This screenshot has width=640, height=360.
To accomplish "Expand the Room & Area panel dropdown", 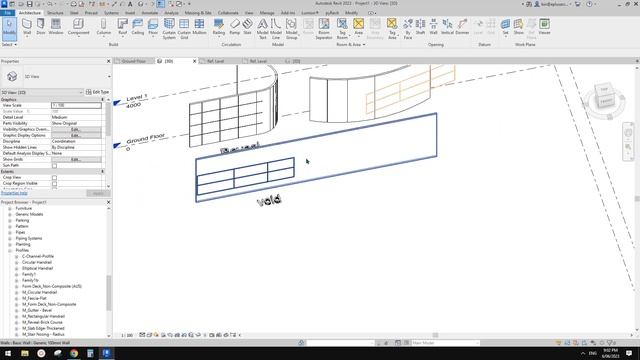I will click(x=351, y=44).
